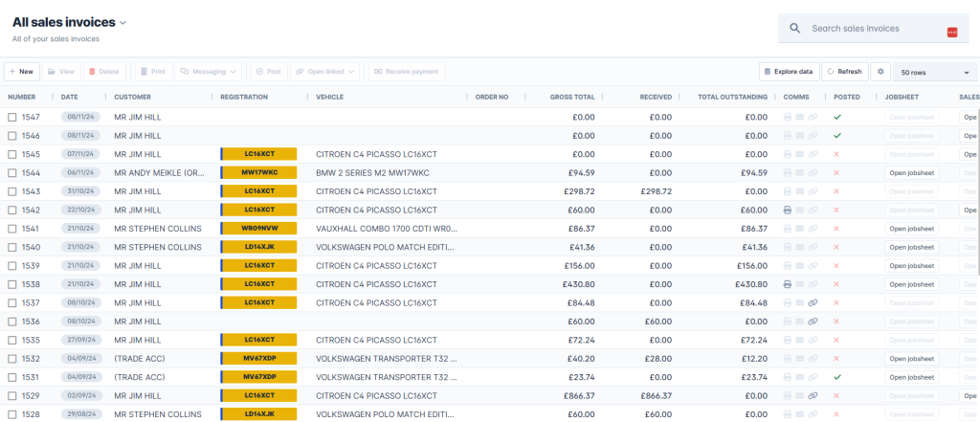Click registration plate WR09NVW
Screen dimensions: 980x422
(x=258, y=229)
